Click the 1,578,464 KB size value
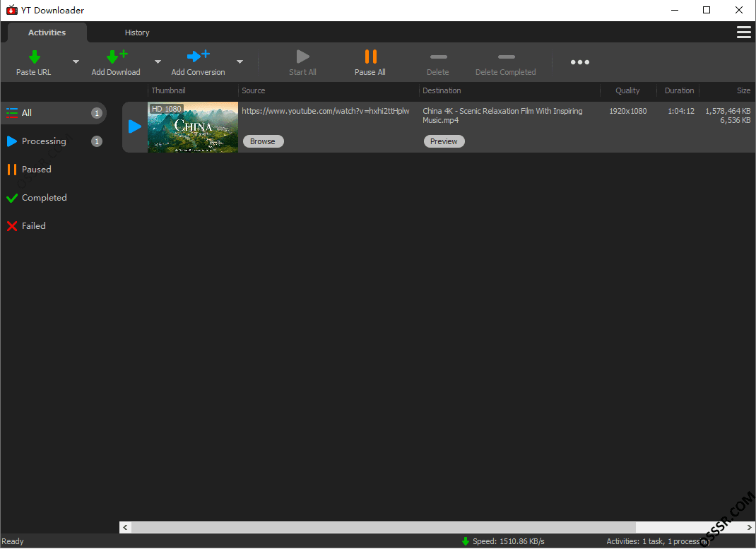This screenshot has height=549, width=756. (728, 112)
